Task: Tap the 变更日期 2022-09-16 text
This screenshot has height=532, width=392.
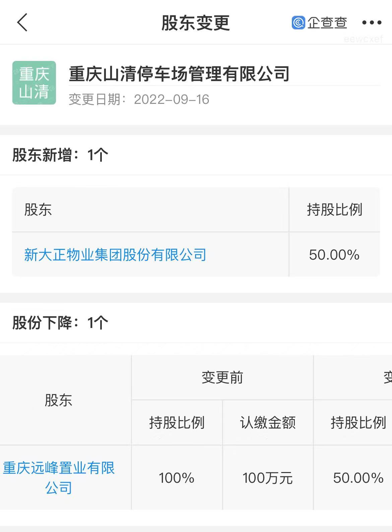Action: [139, 99]
